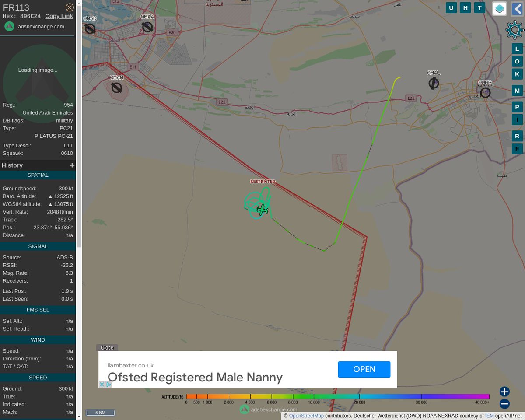525x420 pixels.
Task: Click the OPEN button in the ad
Action: [x=364, y=369]
